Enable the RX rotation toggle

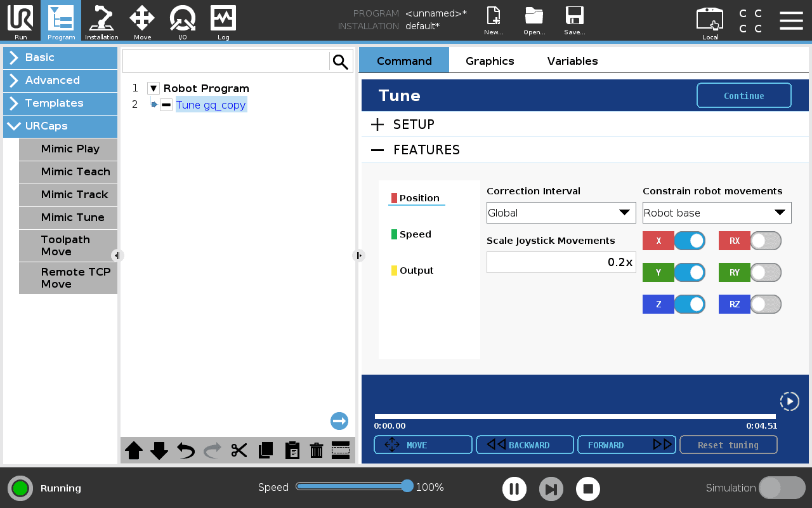tap(766, 241)
